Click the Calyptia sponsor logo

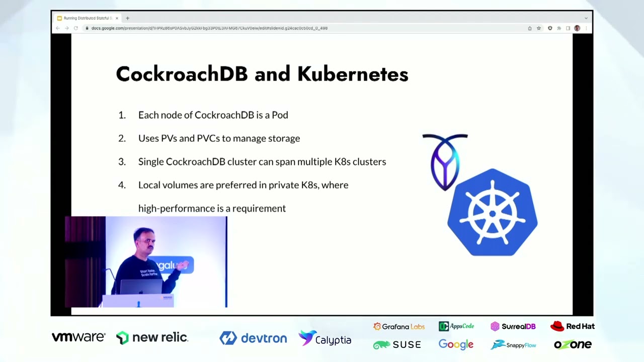click(x=325, y=339)
